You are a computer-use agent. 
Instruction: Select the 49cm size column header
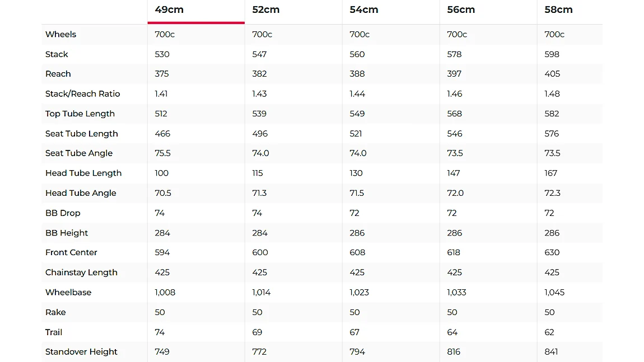pos(169,10)
